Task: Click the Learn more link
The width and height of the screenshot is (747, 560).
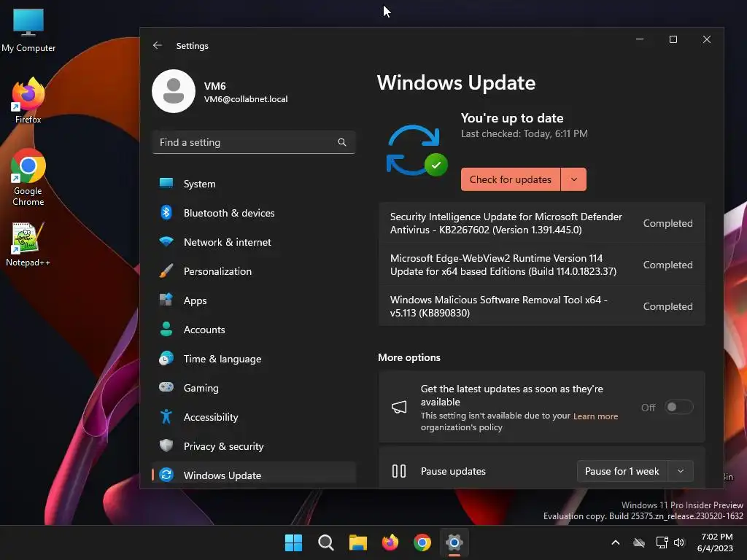Action: [595, 416]
